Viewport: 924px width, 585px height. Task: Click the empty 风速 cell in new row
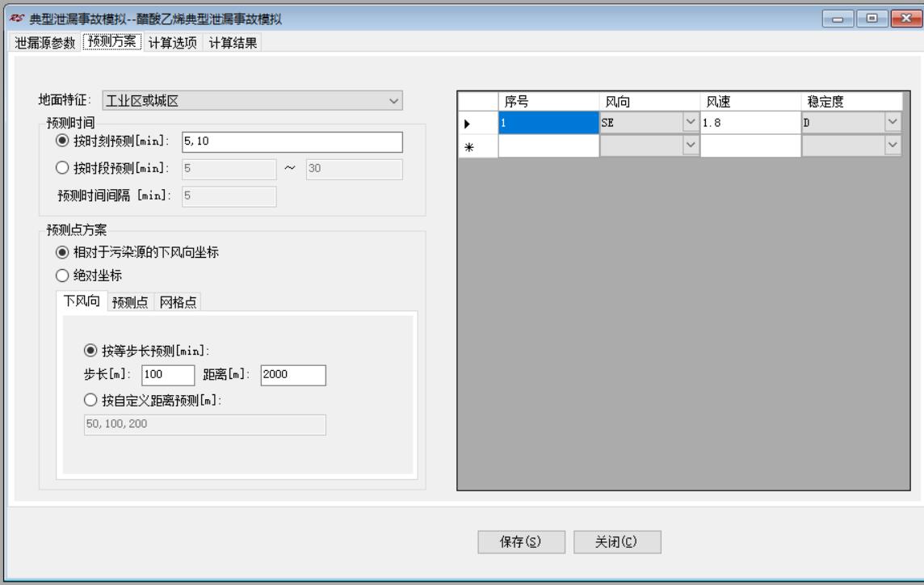click(x=750, y=145)
